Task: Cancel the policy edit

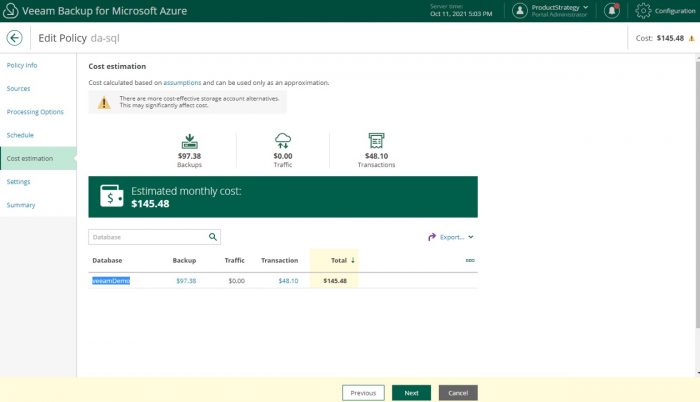Action: tap(458, 393)
